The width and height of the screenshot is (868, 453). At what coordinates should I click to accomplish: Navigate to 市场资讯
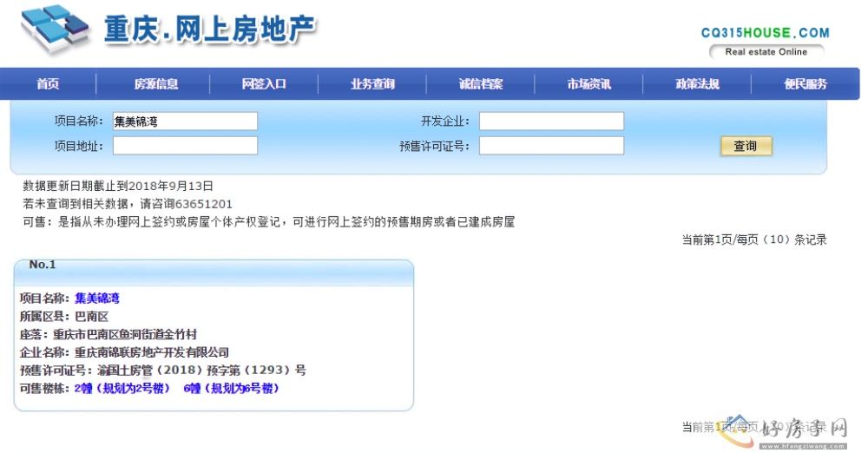589,84
